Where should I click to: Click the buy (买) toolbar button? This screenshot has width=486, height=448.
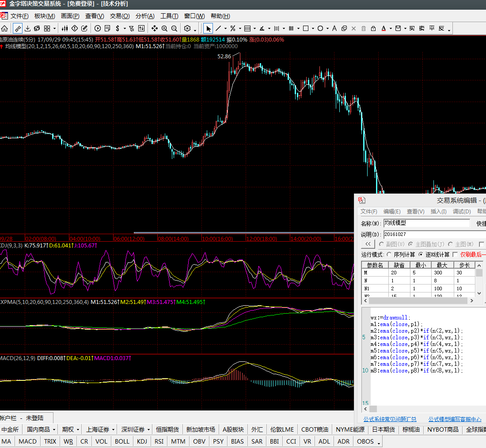(x=412, y=29)
